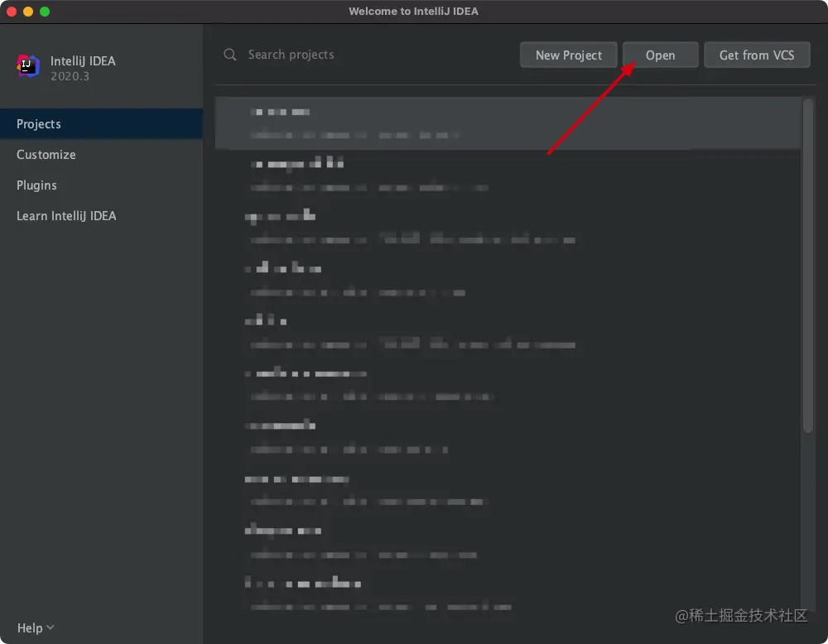The image size is (828, 644).
Task: Expand the Help dropdown
Action: (36, 627)
